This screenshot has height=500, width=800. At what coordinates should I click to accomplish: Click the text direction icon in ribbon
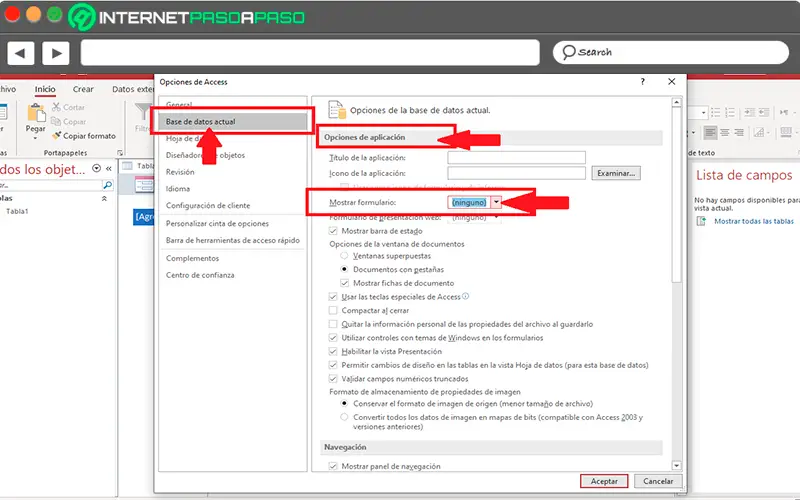tap(784, 112)
